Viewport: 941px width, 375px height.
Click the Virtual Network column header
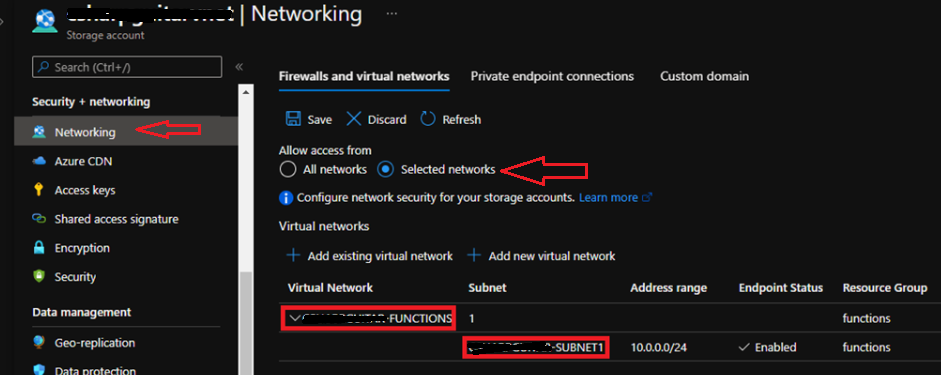pyautogui.click(x=330, y=288)
